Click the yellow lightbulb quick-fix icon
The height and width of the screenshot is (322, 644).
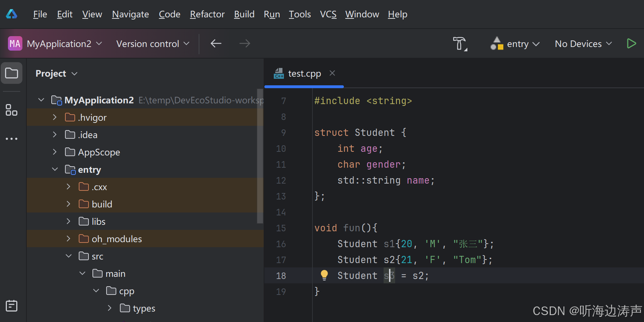pyautogui.click(x=324, y=275)
